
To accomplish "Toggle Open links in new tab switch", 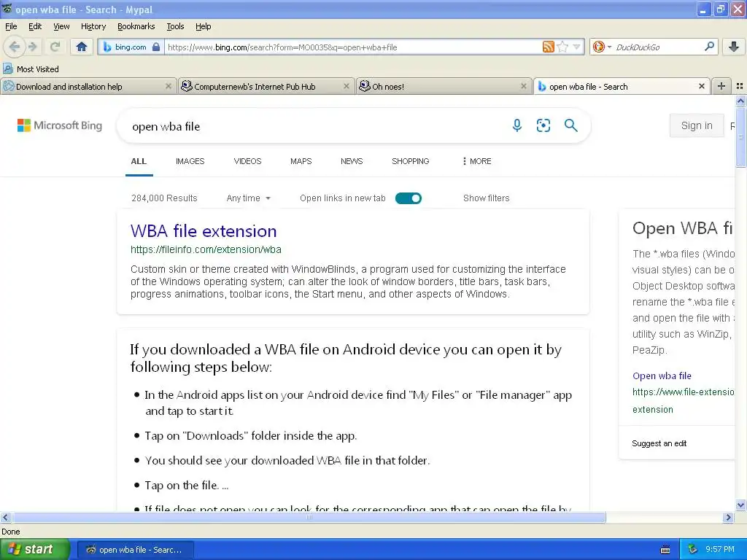I will pos(409,198).
